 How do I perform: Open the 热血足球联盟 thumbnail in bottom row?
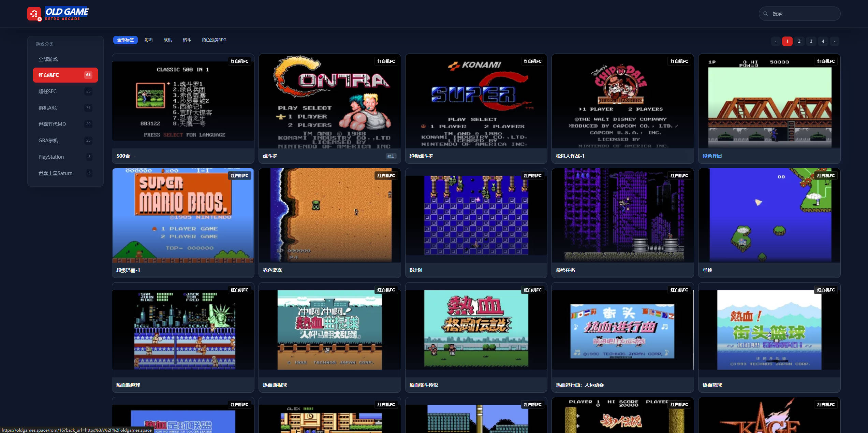(183, 415)
